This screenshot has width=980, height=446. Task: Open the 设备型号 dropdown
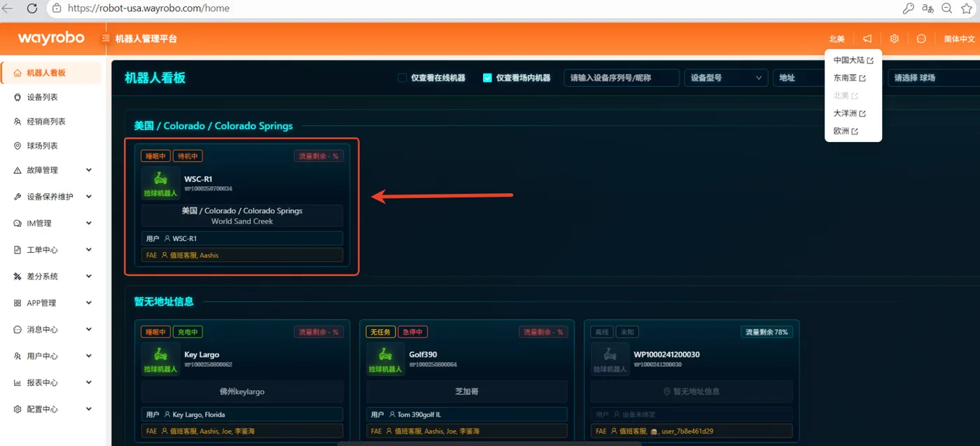pyautogui.click(x=726, y=78)
